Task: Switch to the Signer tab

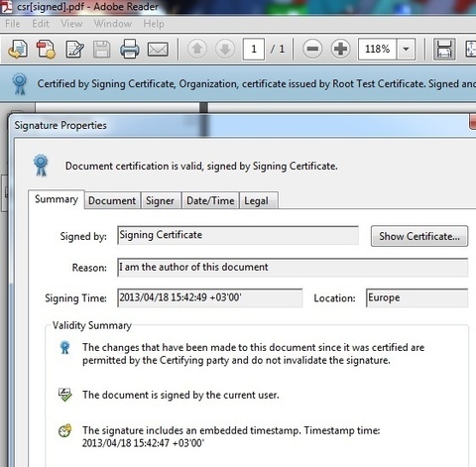Action: 160,200
